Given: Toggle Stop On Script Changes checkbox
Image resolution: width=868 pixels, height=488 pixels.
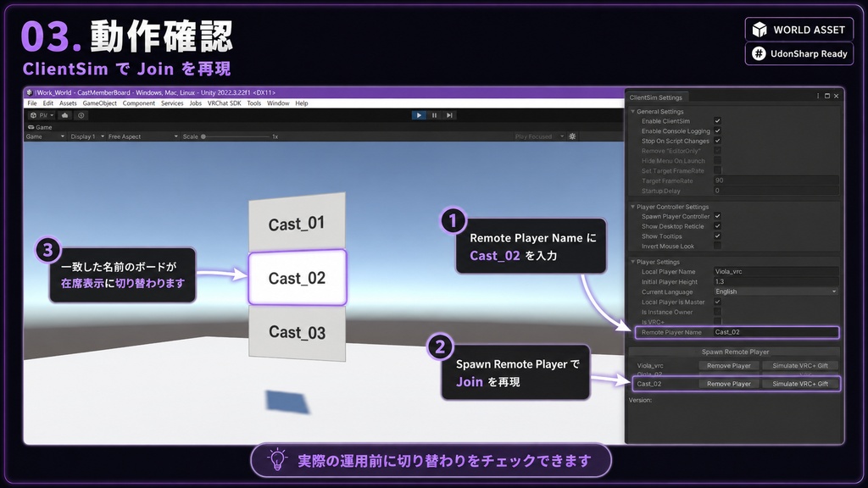Looking at the screenshot, I should [x=717, y=141].
